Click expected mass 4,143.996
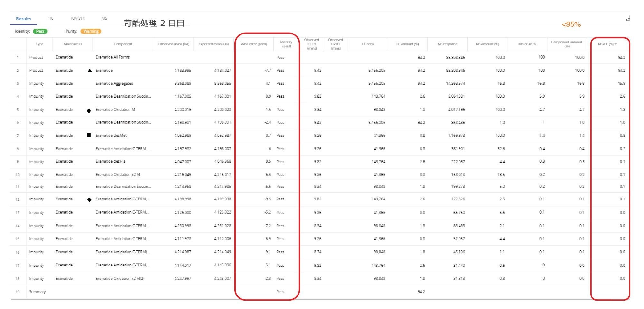Image resolution: width=644 pixels, height=309 pixels. (x=223, y=265)
